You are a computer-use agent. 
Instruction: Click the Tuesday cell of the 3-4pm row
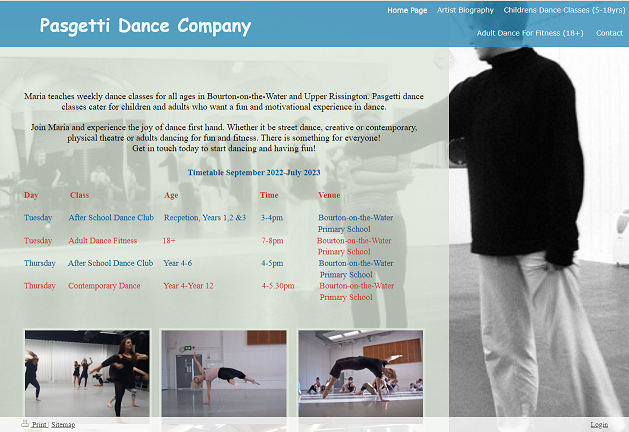point(38,217)
